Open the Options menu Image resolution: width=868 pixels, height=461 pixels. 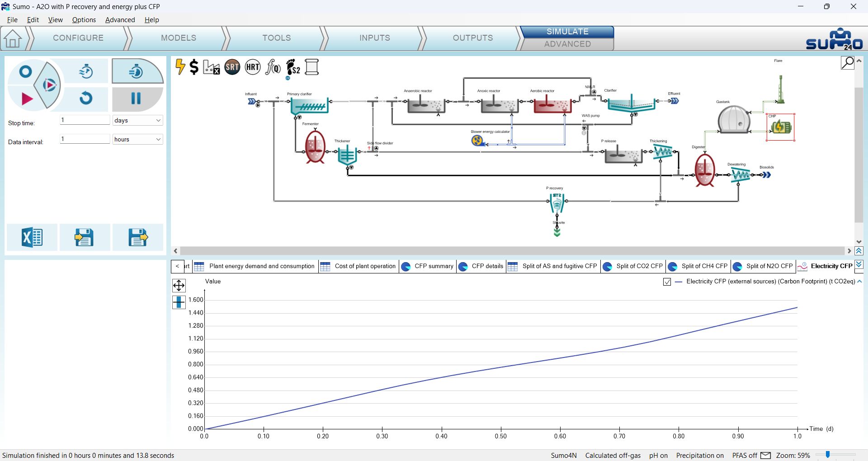click(84, 20)
